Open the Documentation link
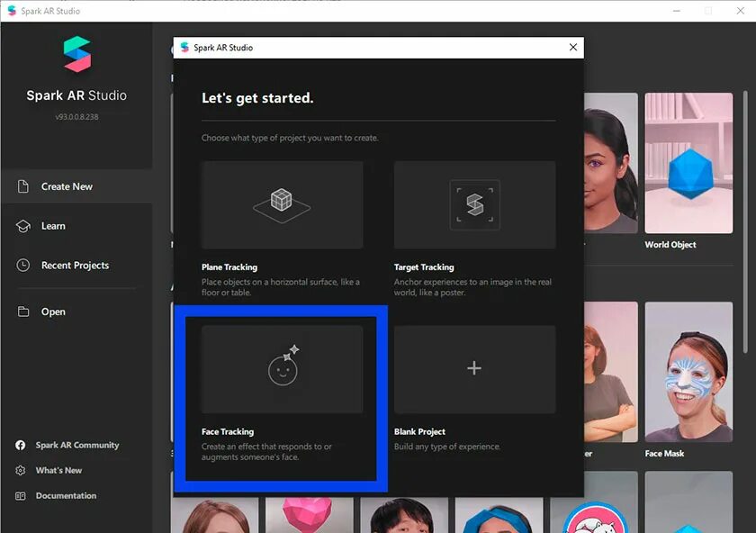Image resolution: width=756 pixels, height=533 pixels. coord(66,496)
